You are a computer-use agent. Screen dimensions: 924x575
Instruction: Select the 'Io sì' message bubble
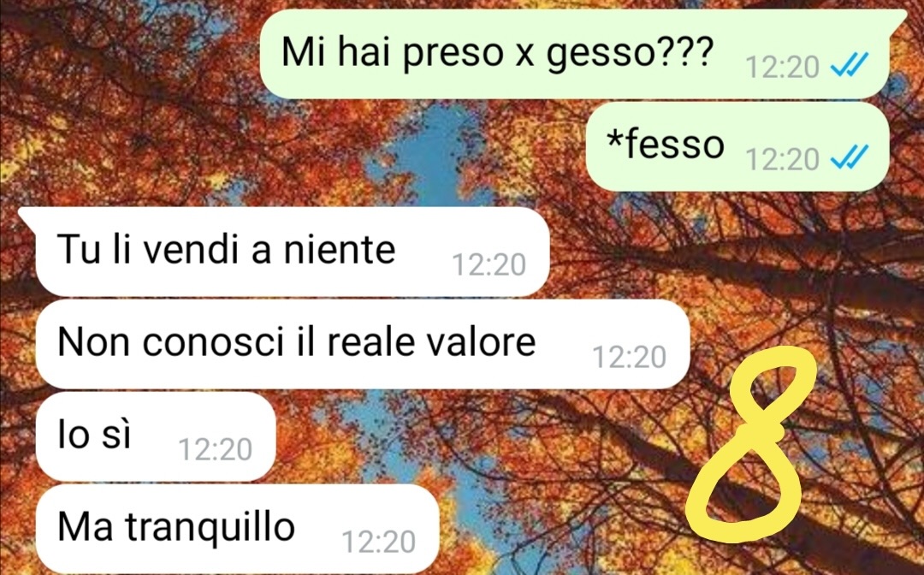156,436
